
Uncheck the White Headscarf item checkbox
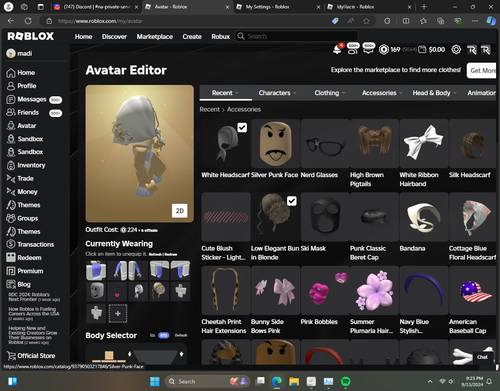[x=242, y=127]
